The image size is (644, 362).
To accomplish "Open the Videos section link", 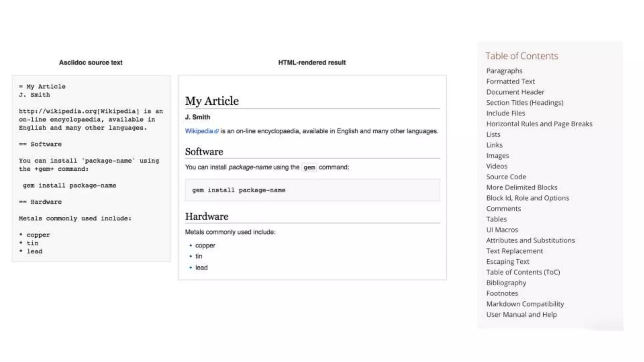I will [x=497, y=166].
